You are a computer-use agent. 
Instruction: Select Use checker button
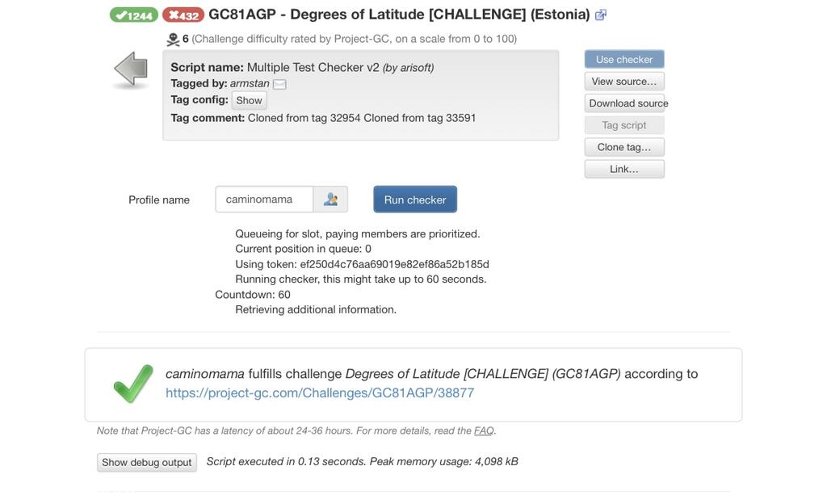[x=624, y=60]
